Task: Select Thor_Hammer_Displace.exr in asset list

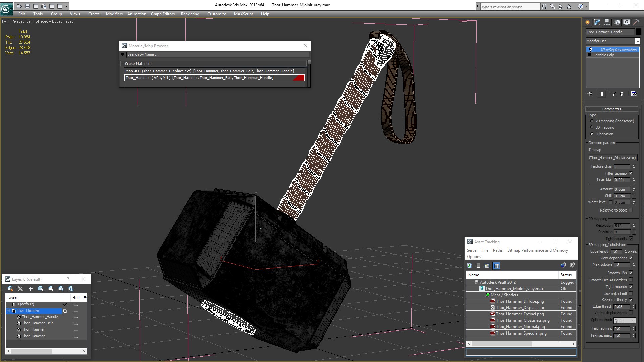Action: point(520,308)
